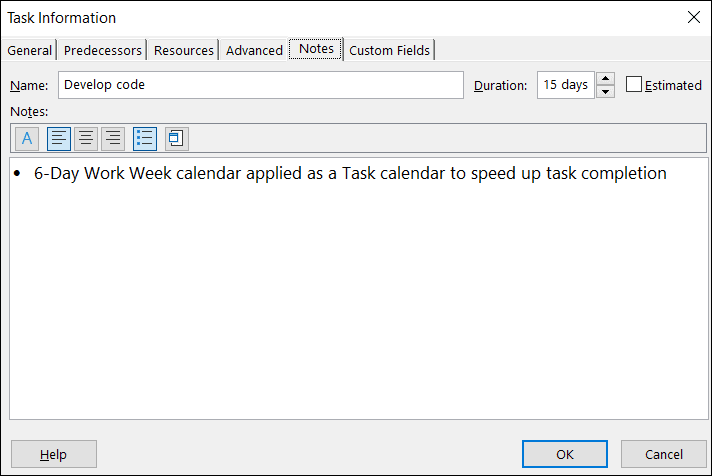Open the Custom Fields tab

[x=389, y=50]
